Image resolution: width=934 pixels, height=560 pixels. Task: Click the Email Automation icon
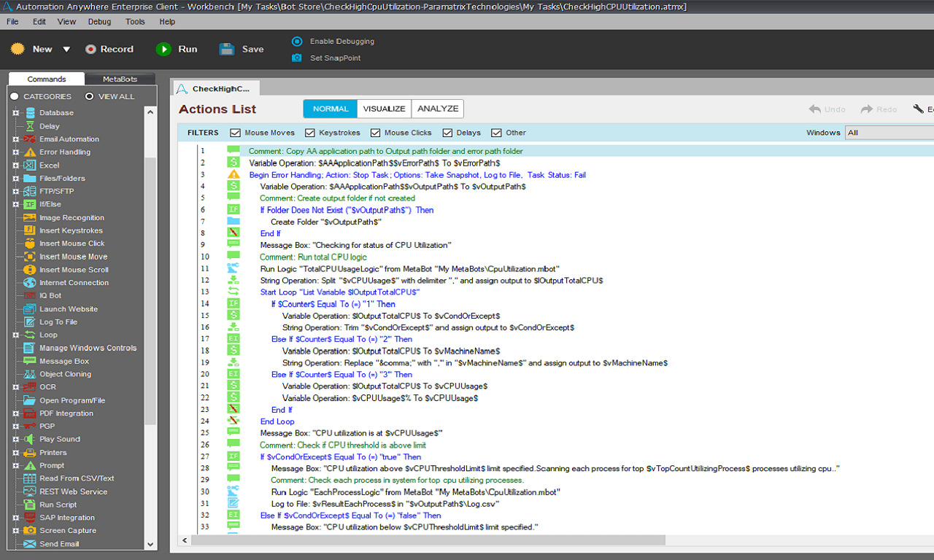pos(30,139)
